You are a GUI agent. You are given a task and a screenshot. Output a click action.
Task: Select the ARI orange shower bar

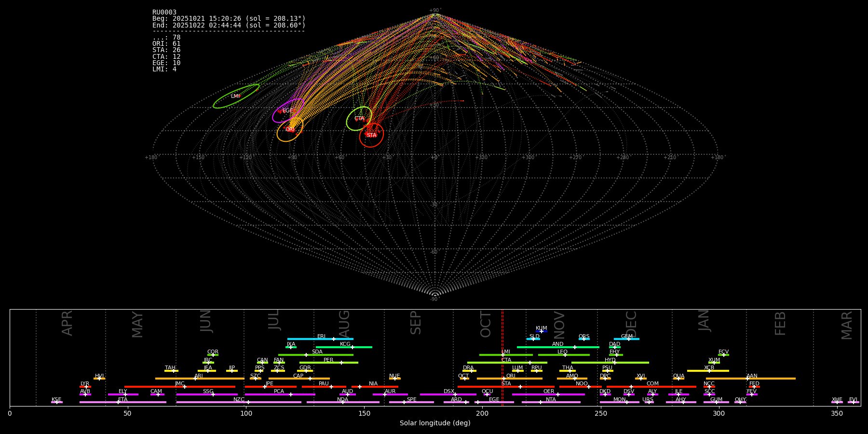(x=199, y=379)
